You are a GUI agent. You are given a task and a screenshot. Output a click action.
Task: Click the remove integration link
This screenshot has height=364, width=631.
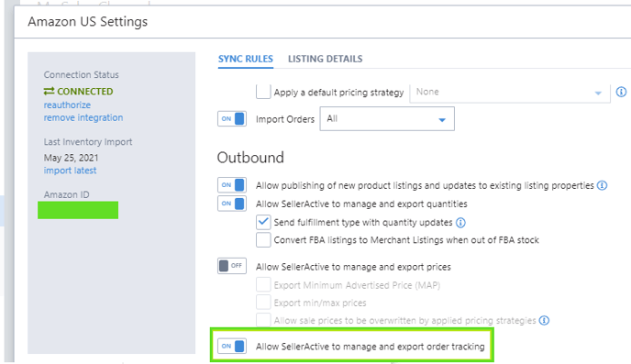pos(83,118)
